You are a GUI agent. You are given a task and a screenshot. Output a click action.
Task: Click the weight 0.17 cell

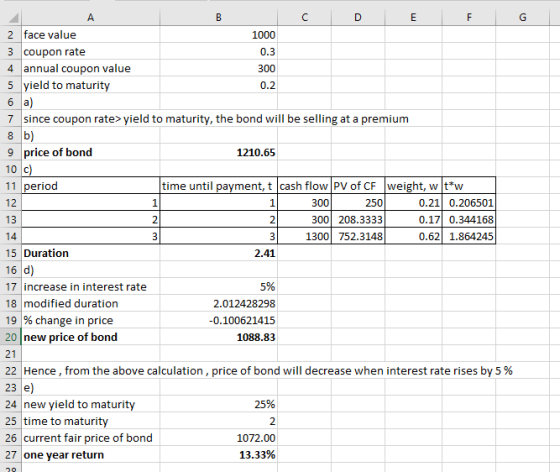(413, 219)
